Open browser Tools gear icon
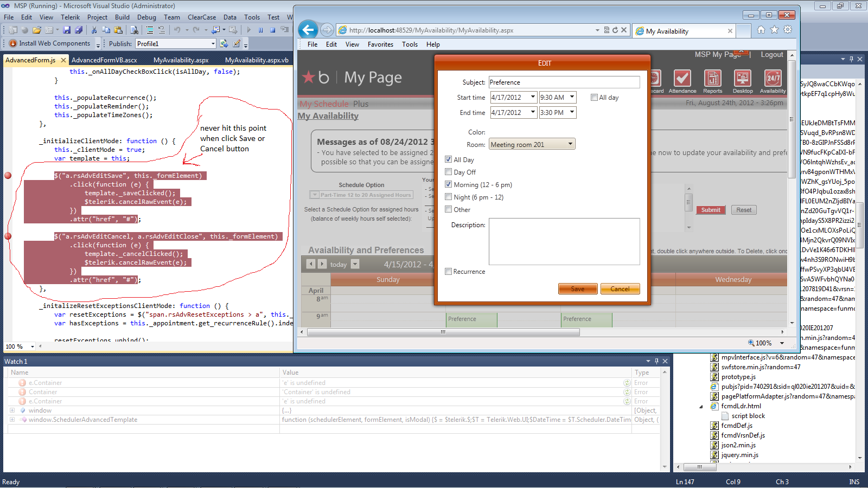Image resolution: width=868 pixels, height=488 pixels. 788,30
